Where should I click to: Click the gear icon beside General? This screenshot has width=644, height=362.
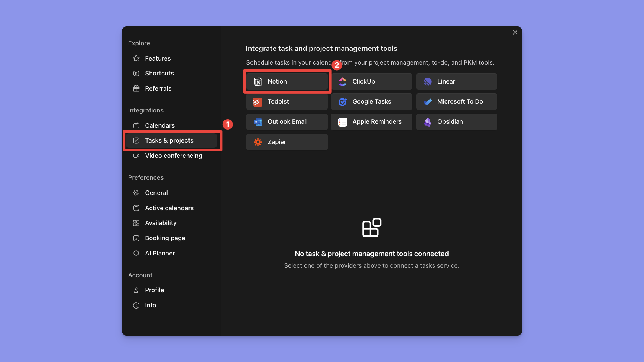click(x=136, y=193)
